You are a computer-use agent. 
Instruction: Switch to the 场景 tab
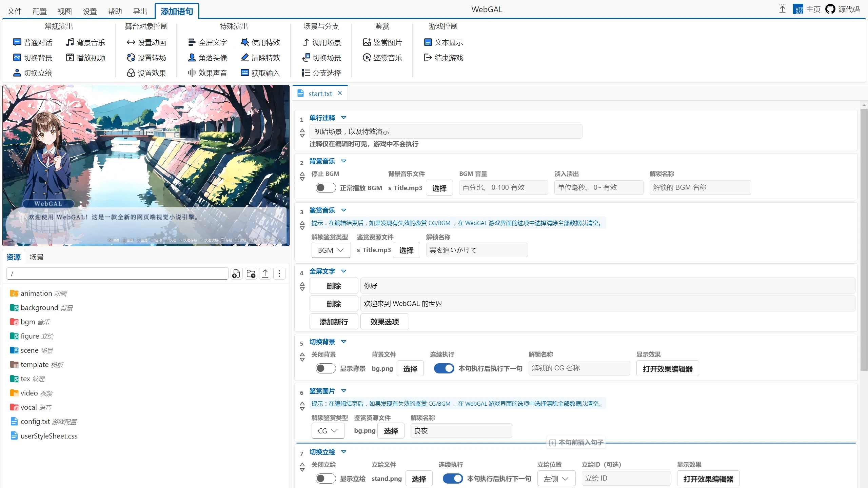click(36, 257)
